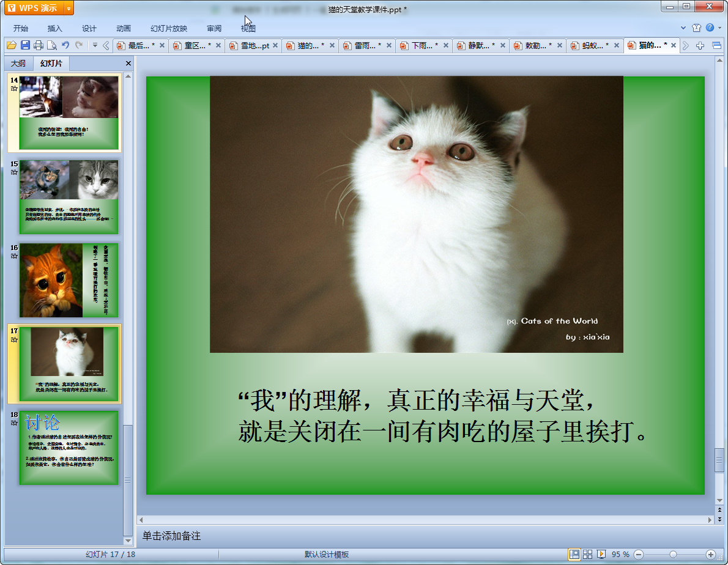The width and height of the screenshot is (728, 565).
Task: Open the WPS 演示 application menu dropdown arrow
Action: [69, 9]
